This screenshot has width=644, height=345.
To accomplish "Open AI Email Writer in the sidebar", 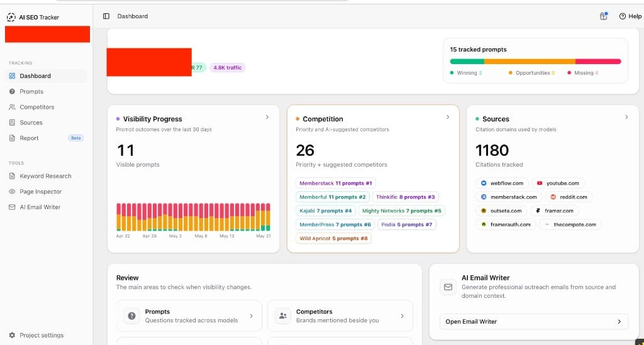I will tap(46, 207).
